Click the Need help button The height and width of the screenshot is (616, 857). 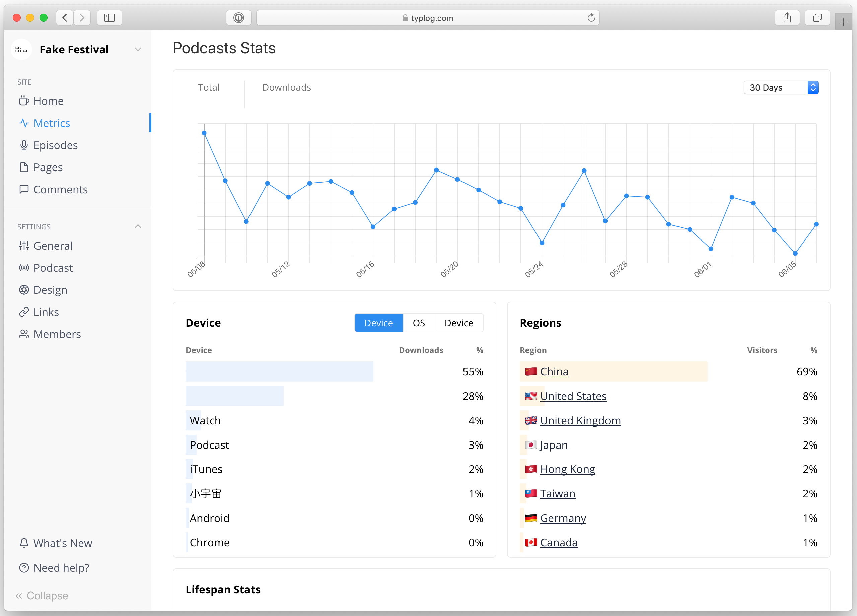(62, 567)
